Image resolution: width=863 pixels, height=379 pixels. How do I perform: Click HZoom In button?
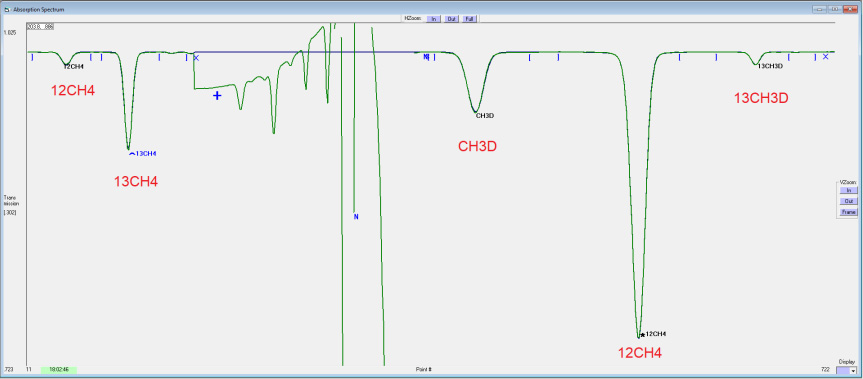434,19
